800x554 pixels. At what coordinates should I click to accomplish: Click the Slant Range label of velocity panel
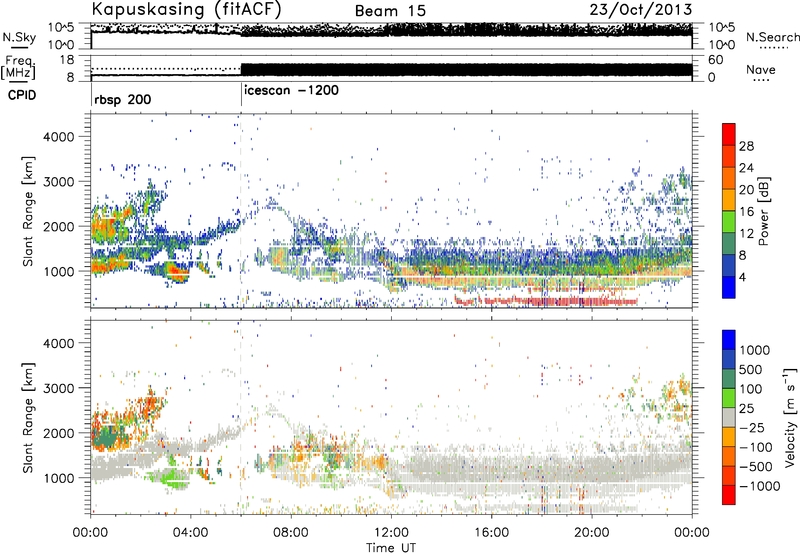(x=28, y=417)
